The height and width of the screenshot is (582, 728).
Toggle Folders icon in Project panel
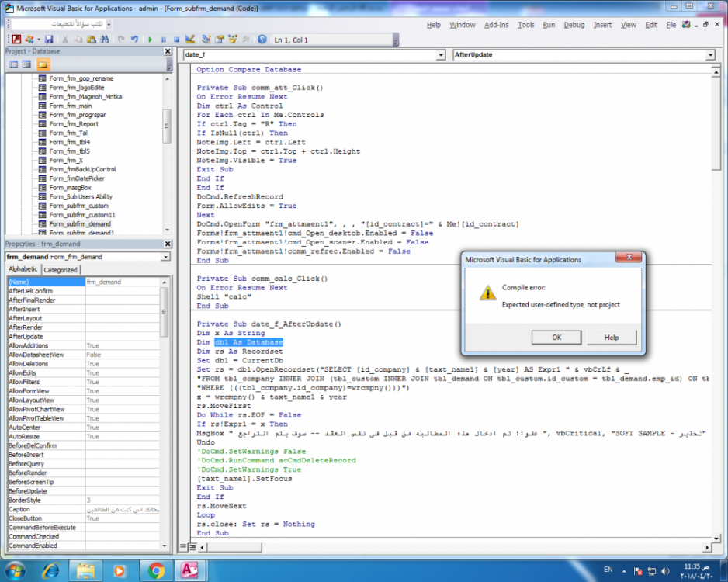pos(43,64)
